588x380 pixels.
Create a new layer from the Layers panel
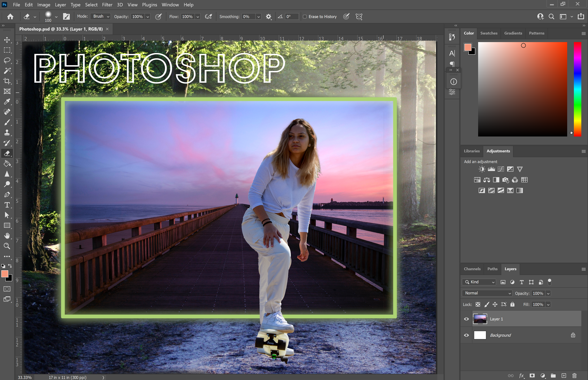coord(564,376)
